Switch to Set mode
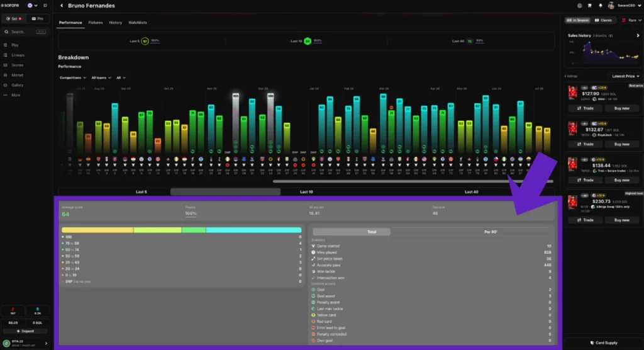644x350 pixels. (x=14, y=19)
